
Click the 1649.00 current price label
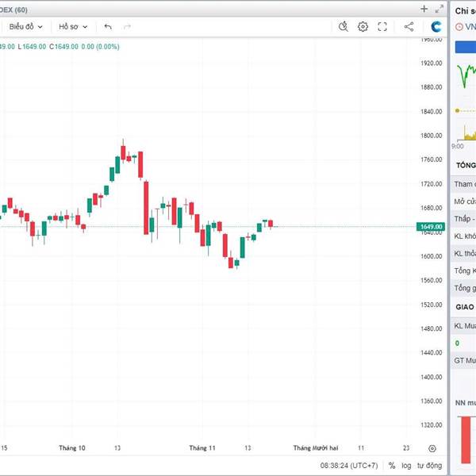(431, 227)
